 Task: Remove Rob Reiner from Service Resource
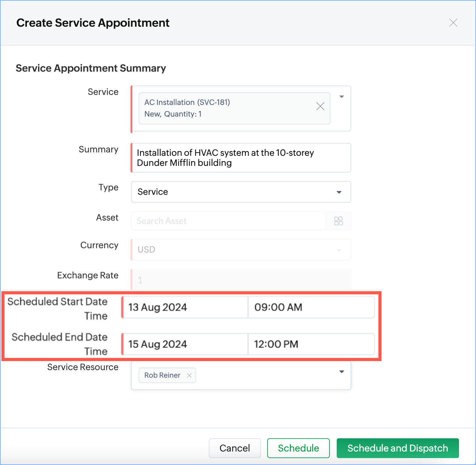pos(189,375)
